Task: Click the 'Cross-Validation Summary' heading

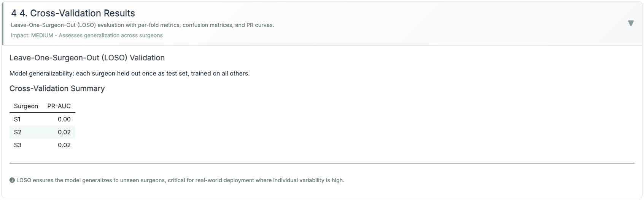Action: (x=57, y=88)
